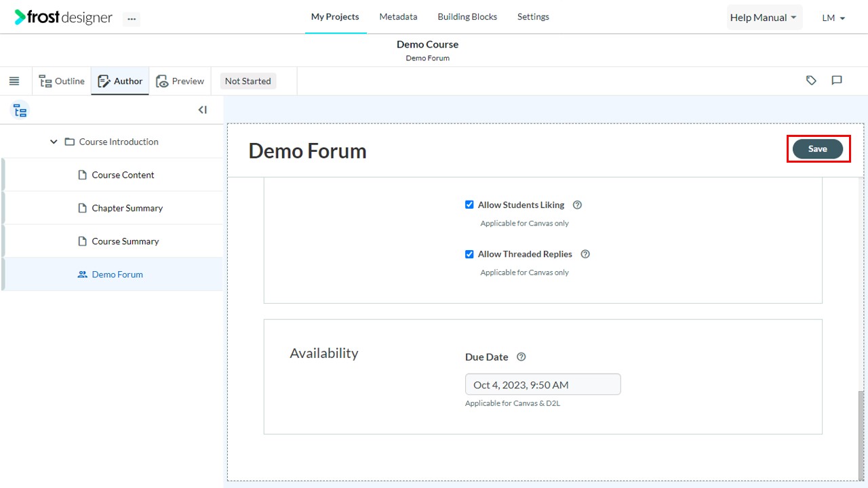Collapse the Course Introduction folder chevron
The image size is (868, 488).
tap(54, 142)
